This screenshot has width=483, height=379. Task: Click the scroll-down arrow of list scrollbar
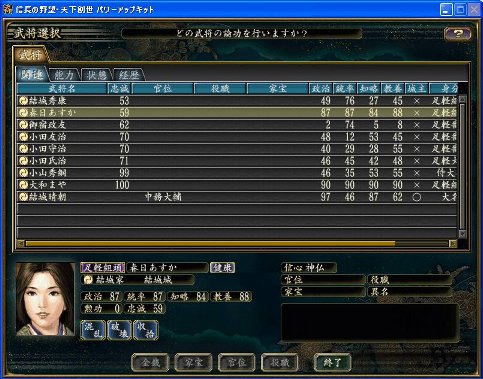(x=462, y=234)
